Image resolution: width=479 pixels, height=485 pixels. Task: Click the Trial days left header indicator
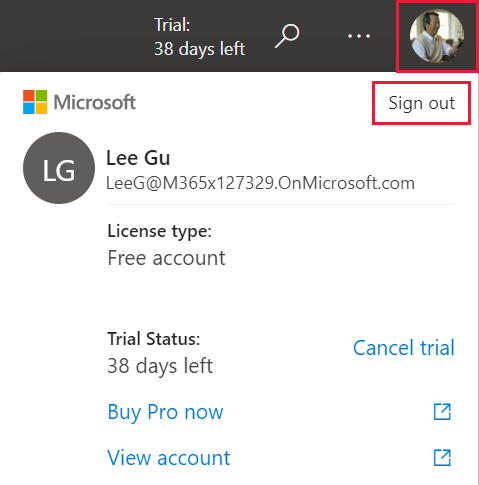199,37
